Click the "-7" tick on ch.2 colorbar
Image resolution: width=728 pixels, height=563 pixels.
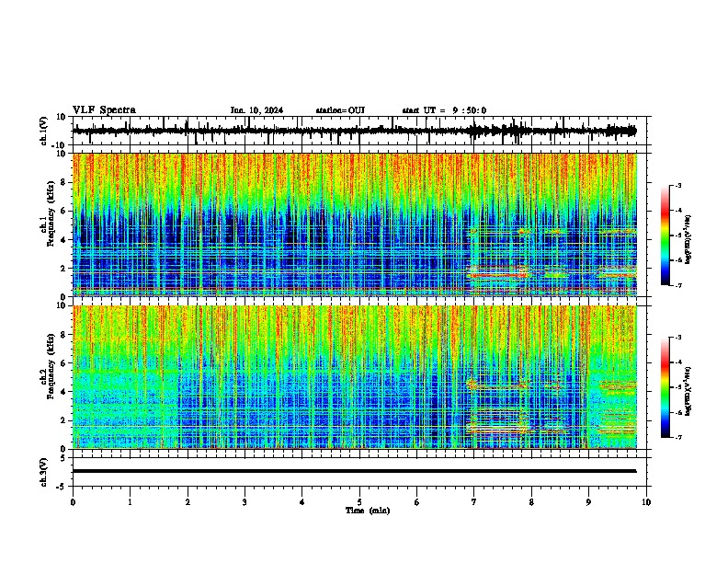[677, 438]
